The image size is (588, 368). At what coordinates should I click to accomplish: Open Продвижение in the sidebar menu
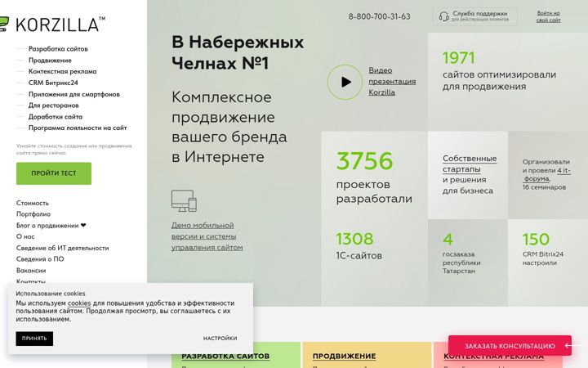[50, 60]
